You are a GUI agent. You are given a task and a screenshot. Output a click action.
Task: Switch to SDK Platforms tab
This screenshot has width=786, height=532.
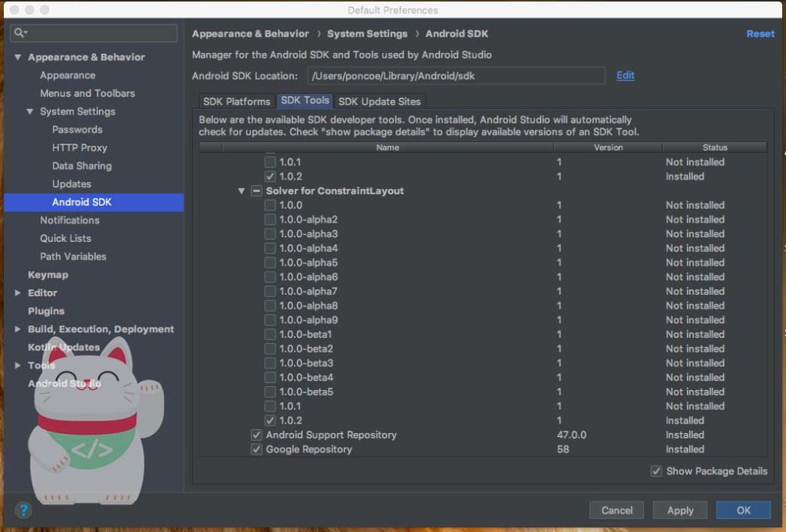coord(236,101)
